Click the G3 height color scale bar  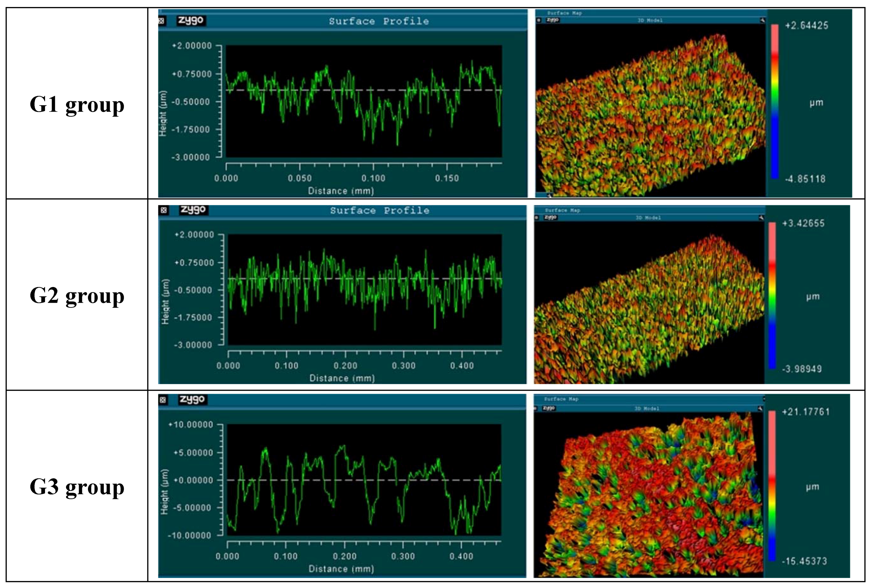click(x=772, y=486)
